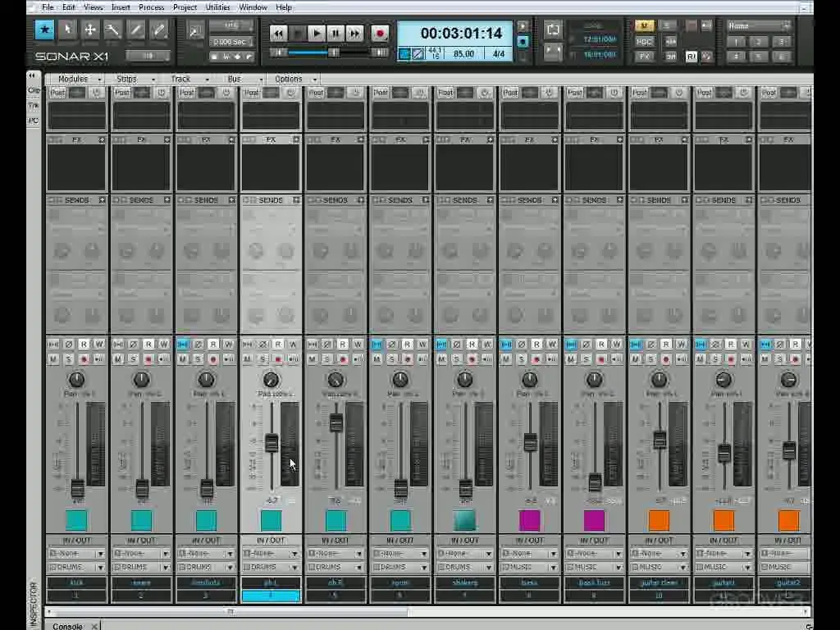Click the tempo value 85.00

click(463, 53)
